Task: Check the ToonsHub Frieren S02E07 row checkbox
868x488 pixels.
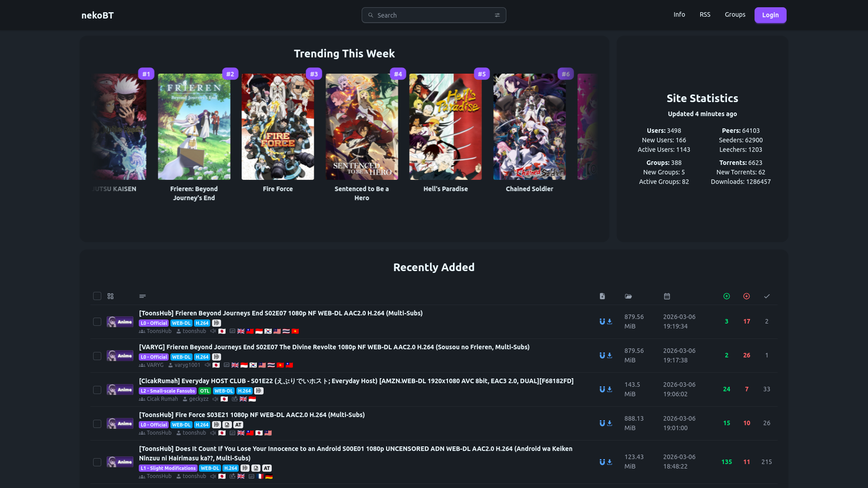Action: pyautogui.click(x=97, y=322)
